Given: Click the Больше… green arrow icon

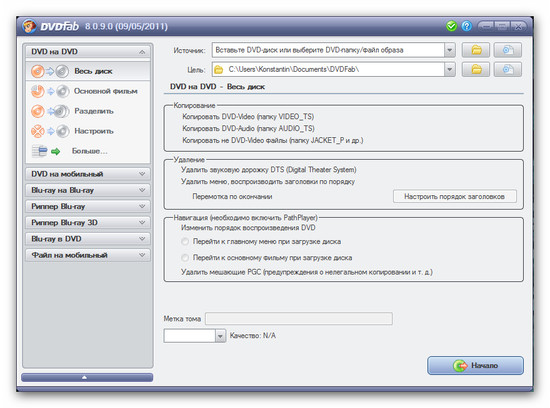Looking at the screenshot, I should pos(55,151).
